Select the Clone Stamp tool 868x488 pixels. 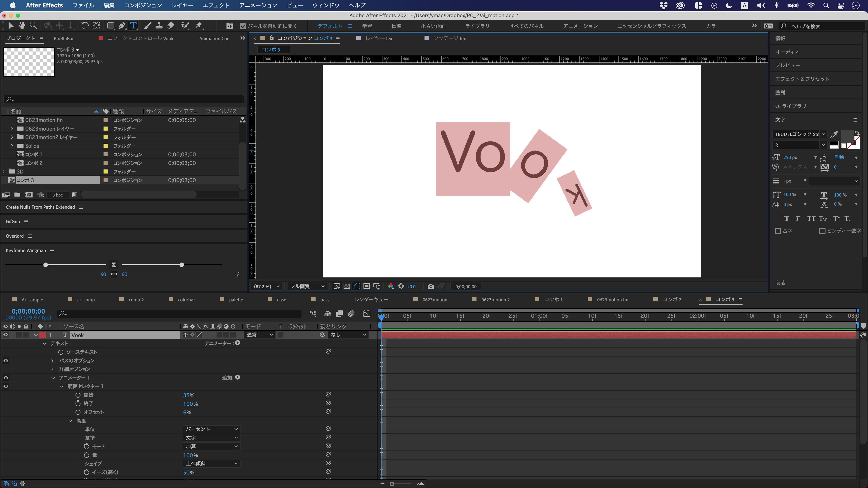click(159, 26)
